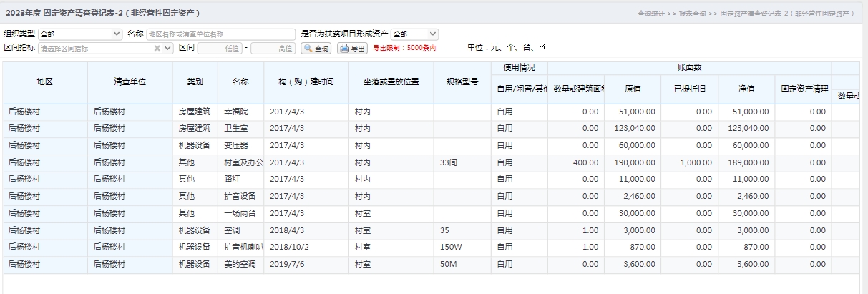Click the 清查单位 column header
The height and width of the screenshot is (294, 868).
tap(130, 82)
